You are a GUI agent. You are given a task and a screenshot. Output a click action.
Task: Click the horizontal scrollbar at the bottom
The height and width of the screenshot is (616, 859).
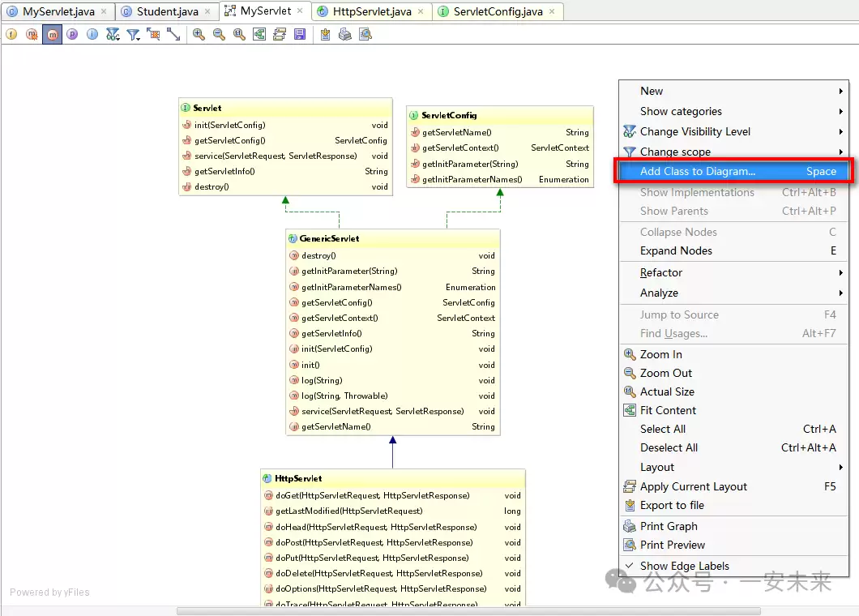point(468,611)
